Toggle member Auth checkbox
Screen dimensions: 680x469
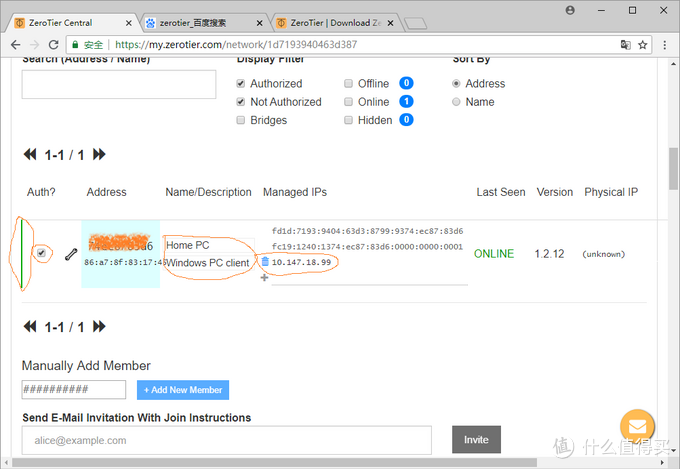point(42,253)
